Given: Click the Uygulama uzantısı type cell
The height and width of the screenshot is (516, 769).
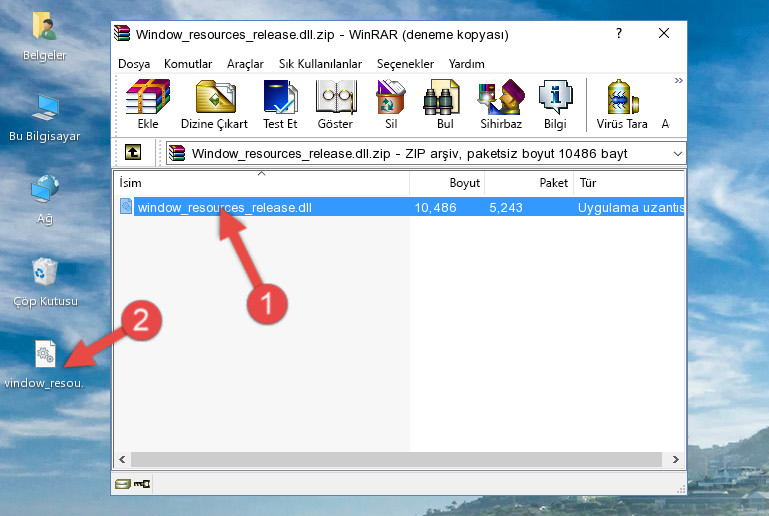Looking at the screenshot, I should click(630, 207).
